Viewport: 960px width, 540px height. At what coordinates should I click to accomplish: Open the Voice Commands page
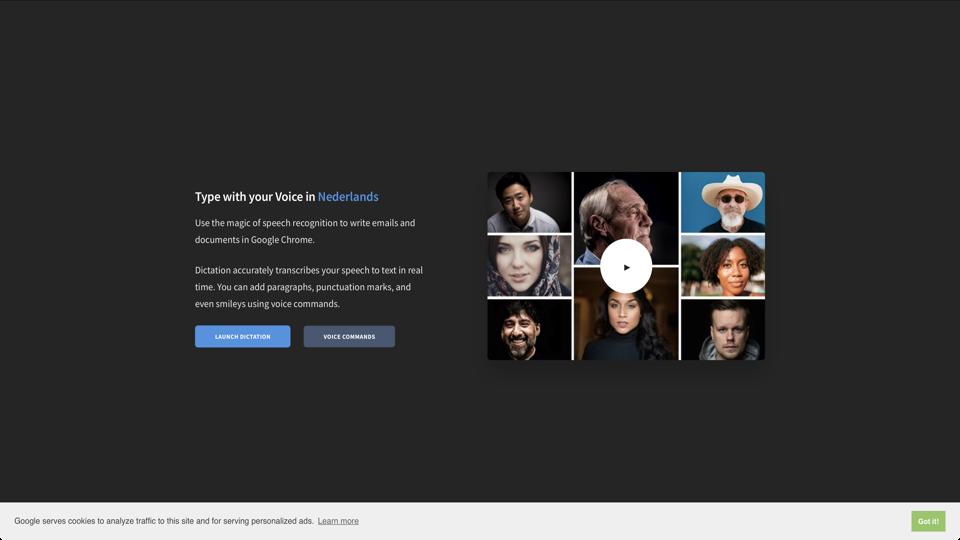pos(349,336)
